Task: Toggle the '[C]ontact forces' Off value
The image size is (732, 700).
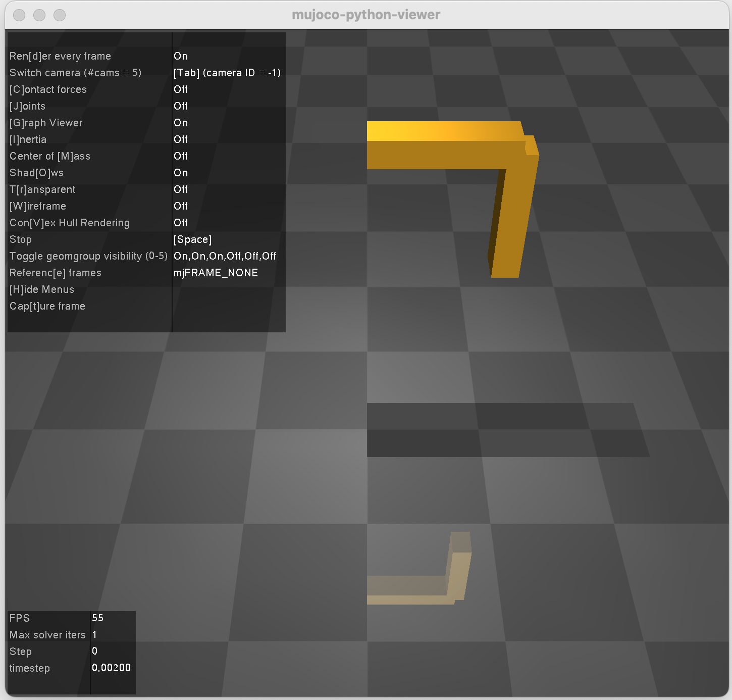Action: click(x=181, y=89)
